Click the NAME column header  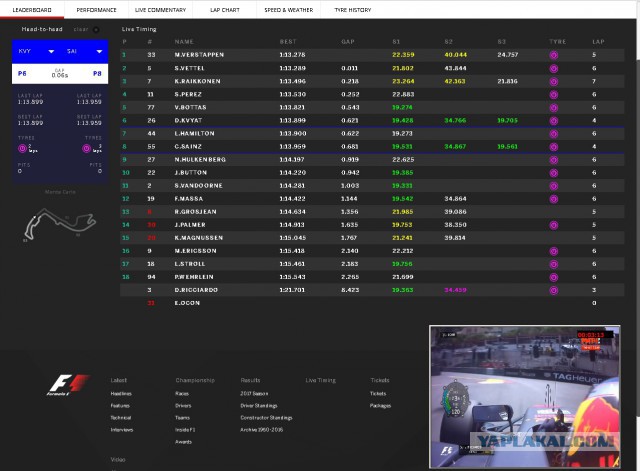click(184, 42)
